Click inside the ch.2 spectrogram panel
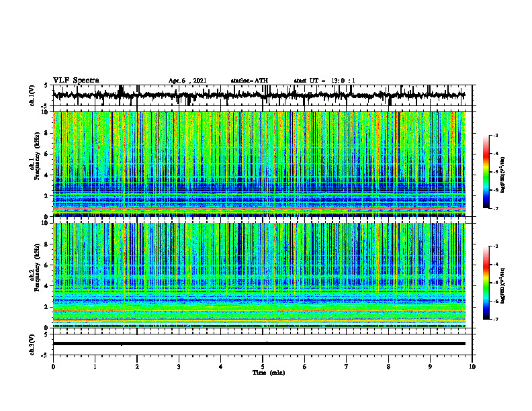532x411 pixels. pos(259,275)
